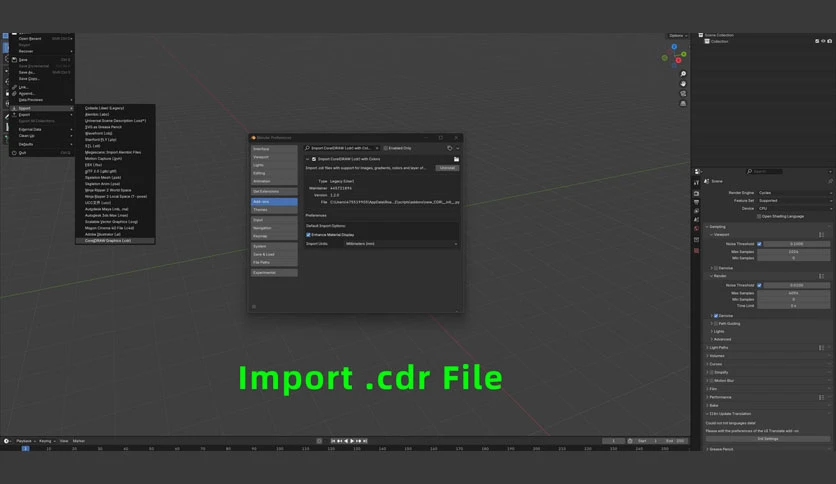836x484 pixels.
Task: Click the Jump to end playback button
Action: coord(365,441)
